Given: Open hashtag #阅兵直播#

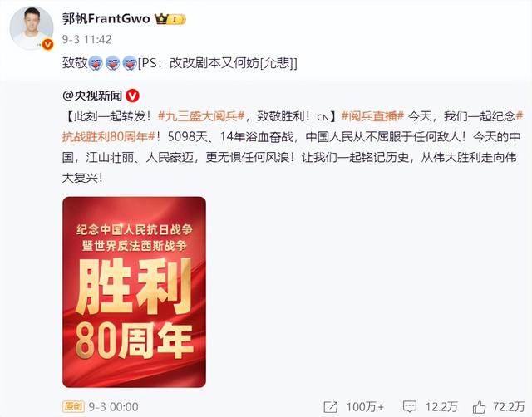Looking at the screenshot, I should point(372,116).
